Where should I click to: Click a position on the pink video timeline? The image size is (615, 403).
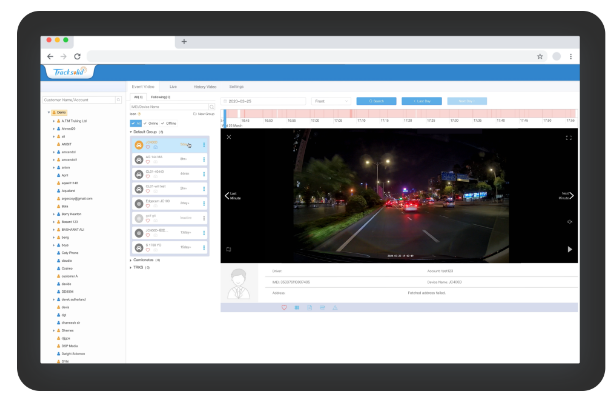[x=400, y=112]
